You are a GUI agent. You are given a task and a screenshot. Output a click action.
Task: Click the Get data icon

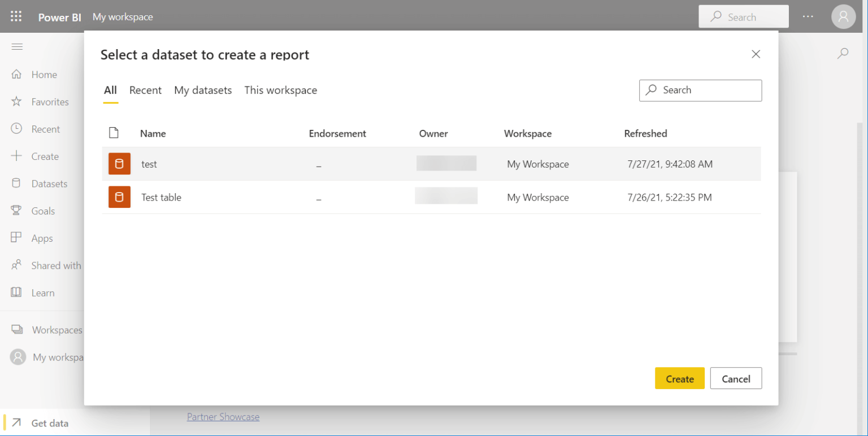point(17,422)
